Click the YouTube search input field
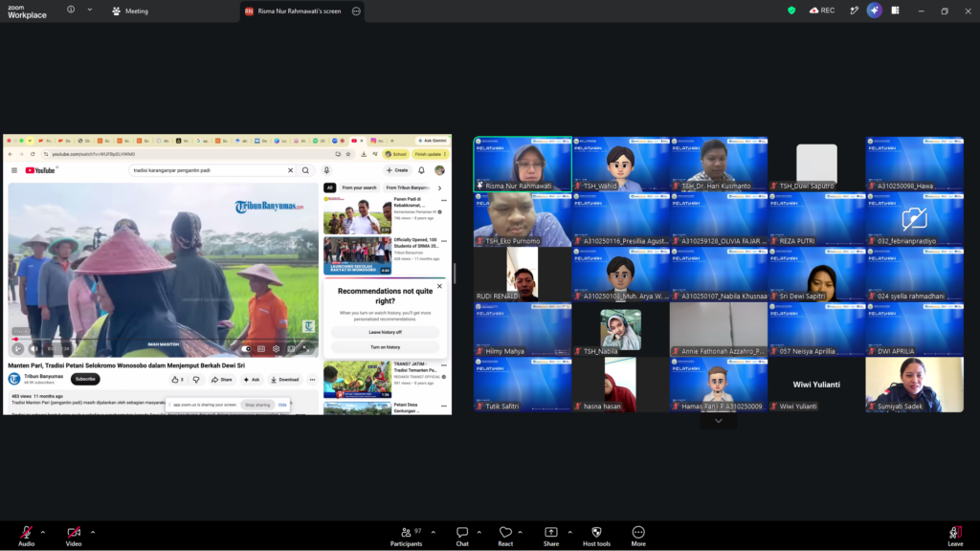Viewport: 980px width, 551px height. point(208,170)
